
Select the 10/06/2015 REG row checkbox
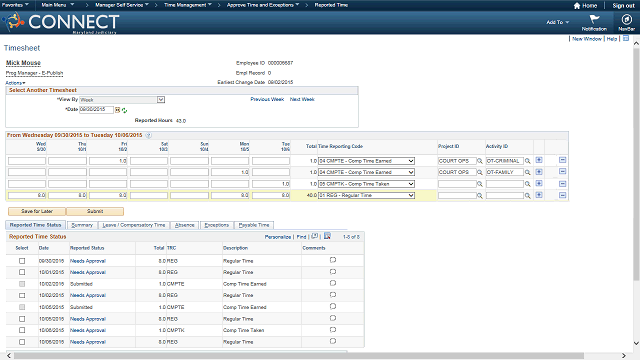pyautogui.click(x=22, y=342)
